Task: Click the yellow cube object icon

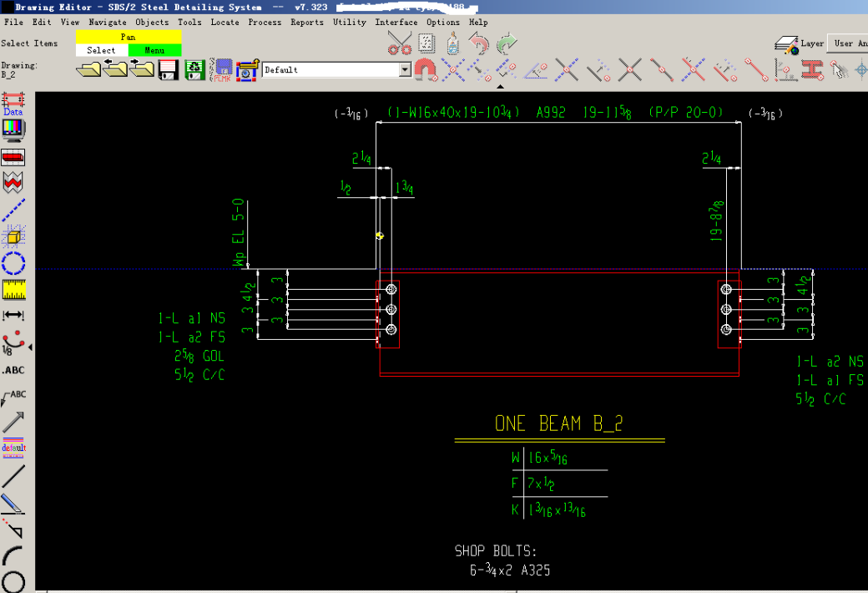Action: pos(13,236)
